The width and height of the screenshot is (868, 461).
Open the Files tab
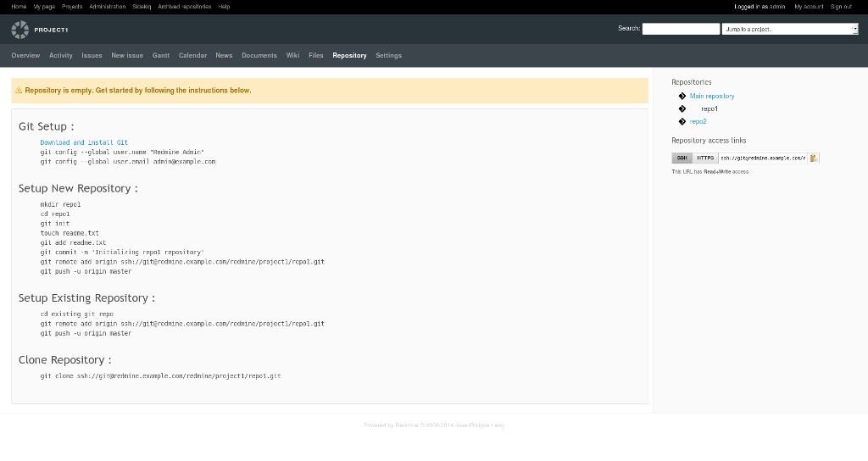point(316,55)
